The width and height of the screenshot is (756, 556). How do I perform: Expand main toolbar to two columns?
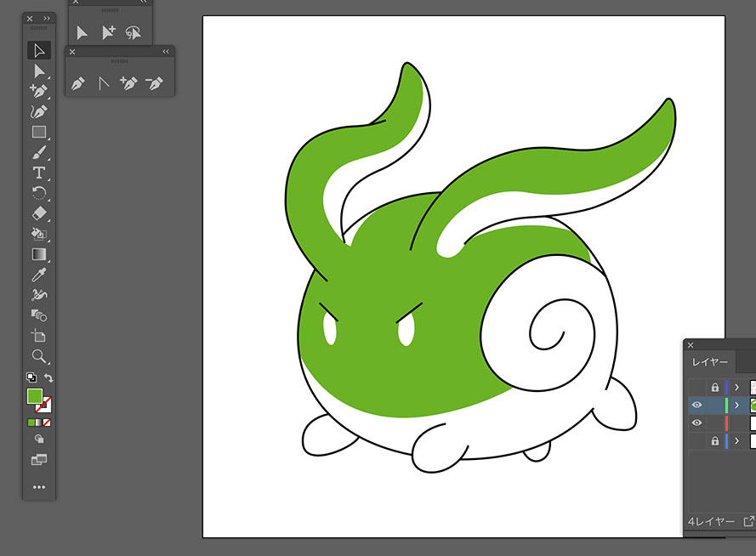(x=47, y=19)
